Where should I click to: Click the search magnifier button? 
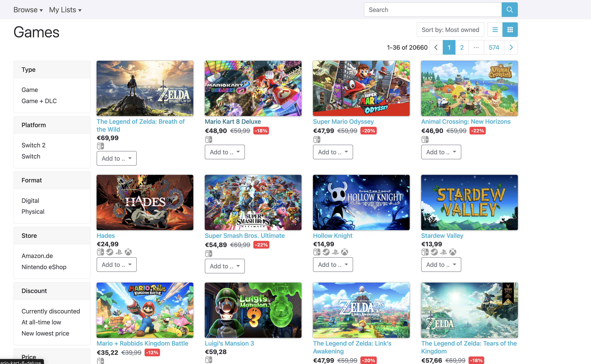point(509,10)
